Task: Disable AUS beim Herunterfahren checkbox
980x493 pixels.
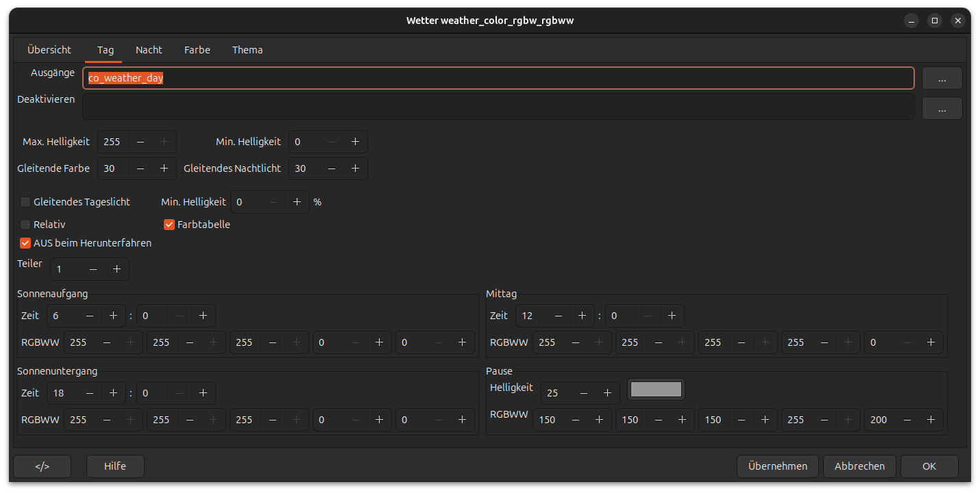Action: tap(25, 243)
